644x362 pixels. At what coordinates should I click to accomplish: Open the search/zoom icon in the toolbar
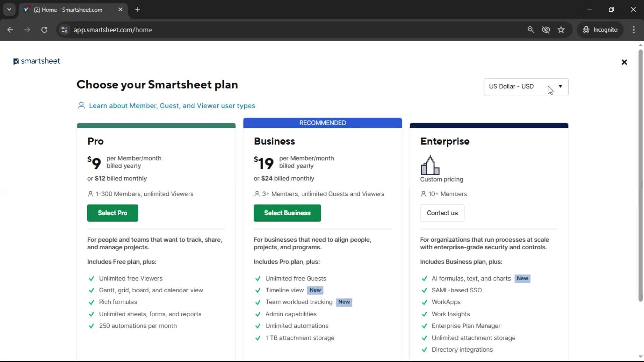tap(531, 29)
